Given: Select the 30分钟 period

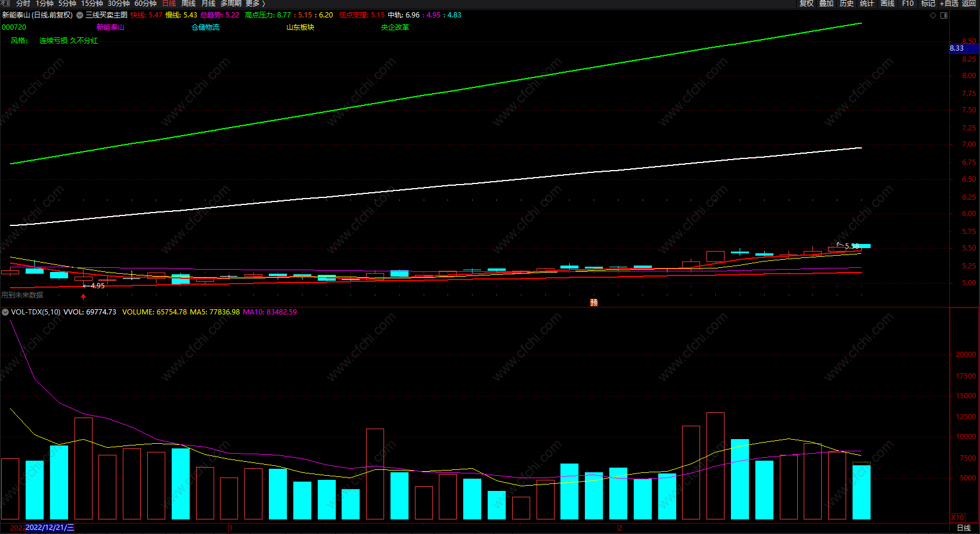Looking at the screenshot, I should [x=119, y=3].
